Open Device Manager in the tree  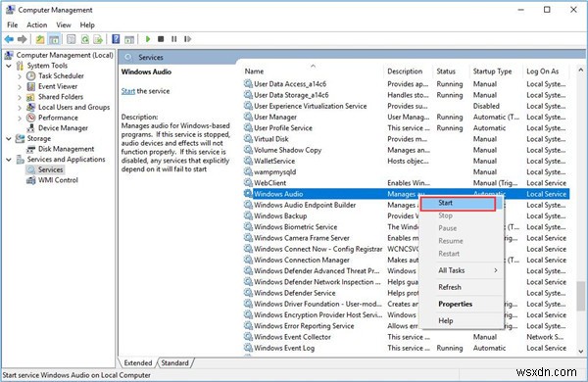(x=63, y=128)
